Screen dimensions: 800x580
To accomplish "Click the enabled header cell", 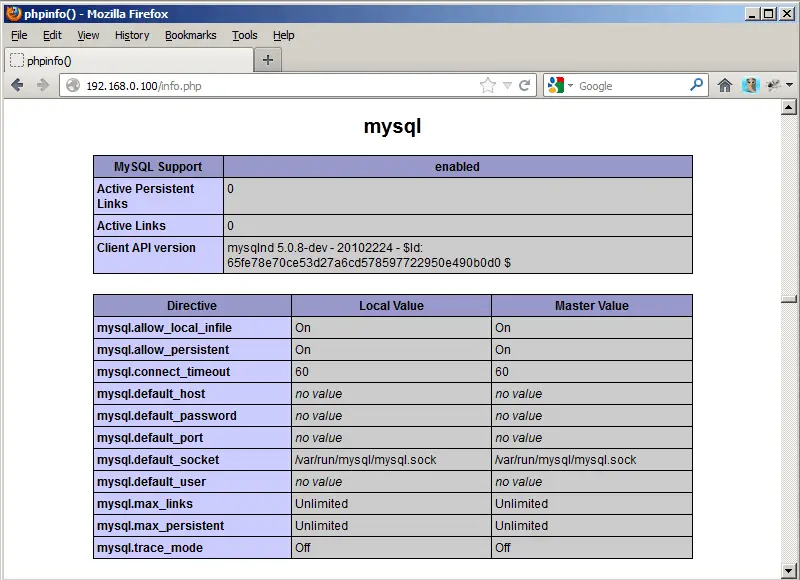I will pos(458,167).
